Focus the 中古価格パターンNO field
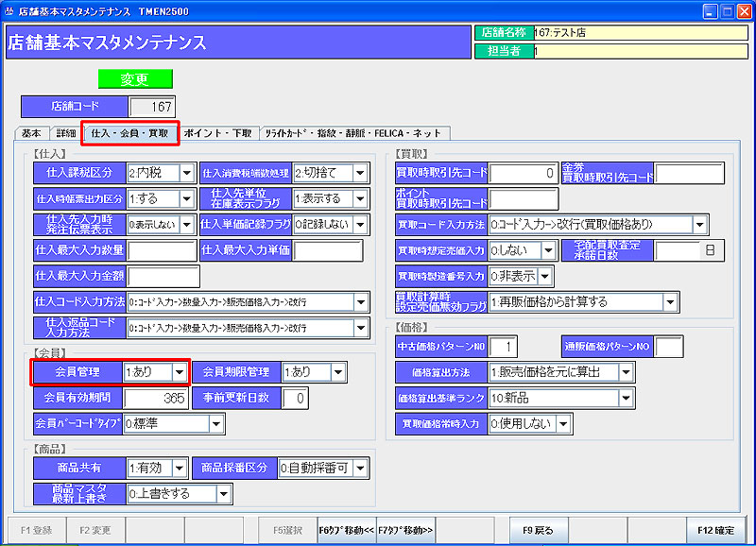756x546 pixels. pos(504,347)
